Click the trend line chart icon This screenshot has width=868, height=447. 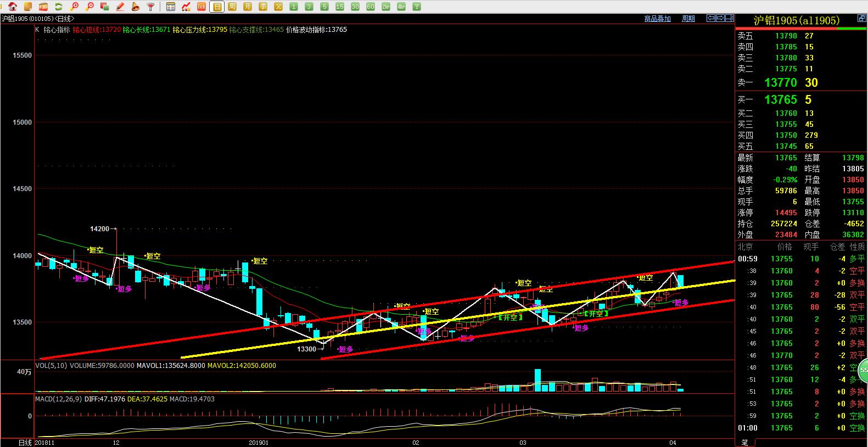point(186,7)
